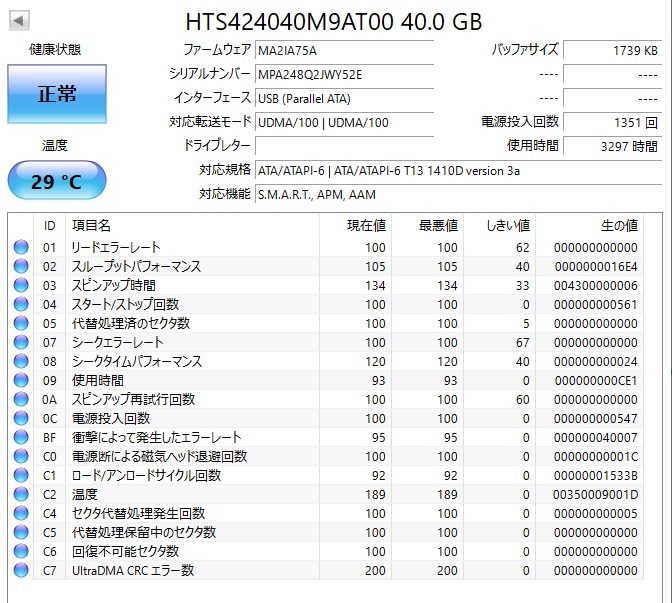Click status icon for ID BF row
The image size is (672, 603).
(x=21, y=437)
